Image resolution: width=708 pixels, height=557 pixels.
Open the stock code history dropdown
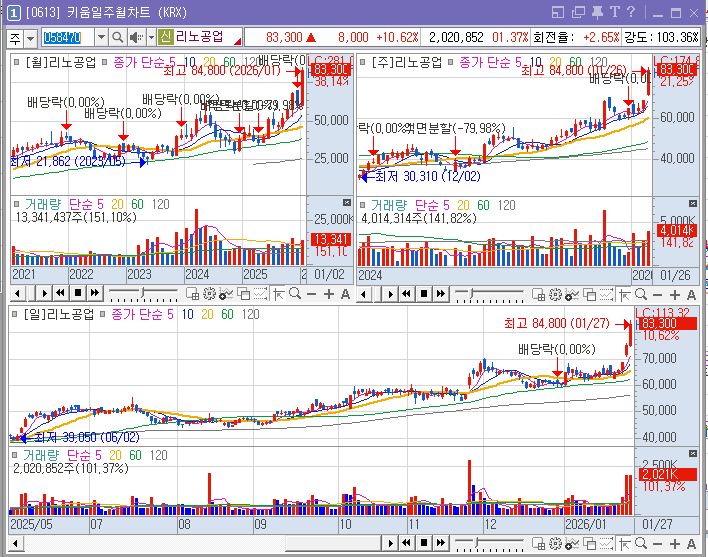(102, 37)
